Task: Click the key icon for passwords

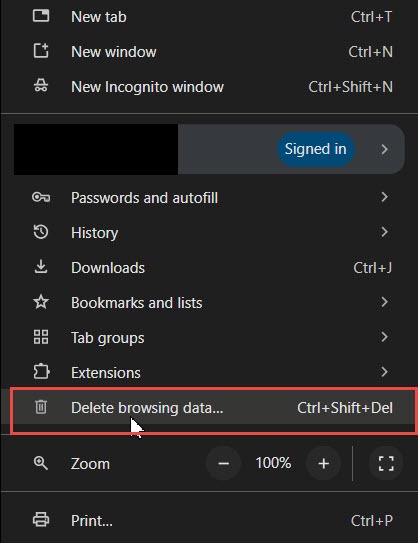Action: 41,197
